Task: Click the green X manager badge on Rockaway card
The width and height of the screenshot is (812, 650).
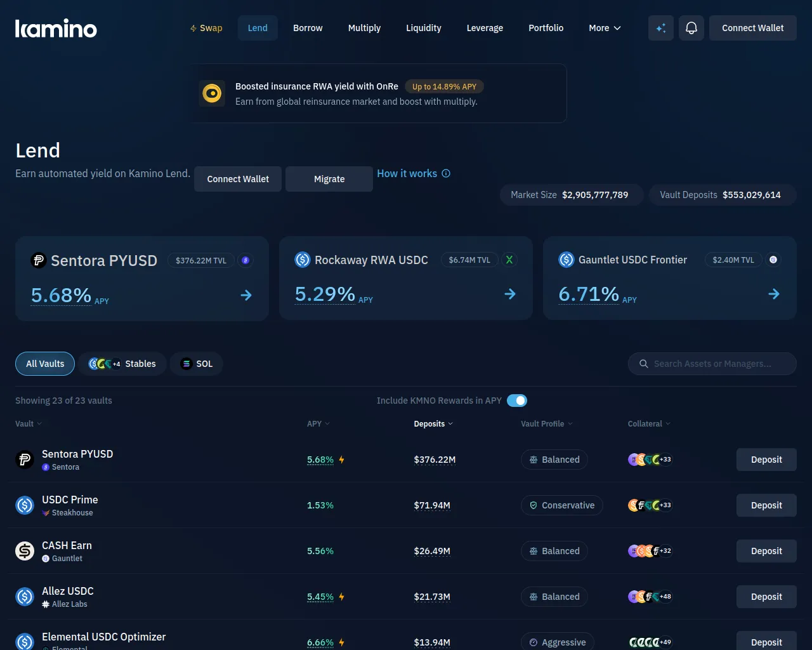Action: point(509,260)
